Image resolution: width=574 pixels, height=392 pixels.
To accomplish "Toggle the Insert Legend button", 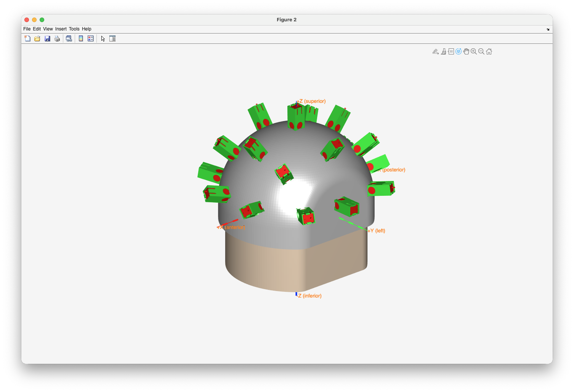I will 91,38.
